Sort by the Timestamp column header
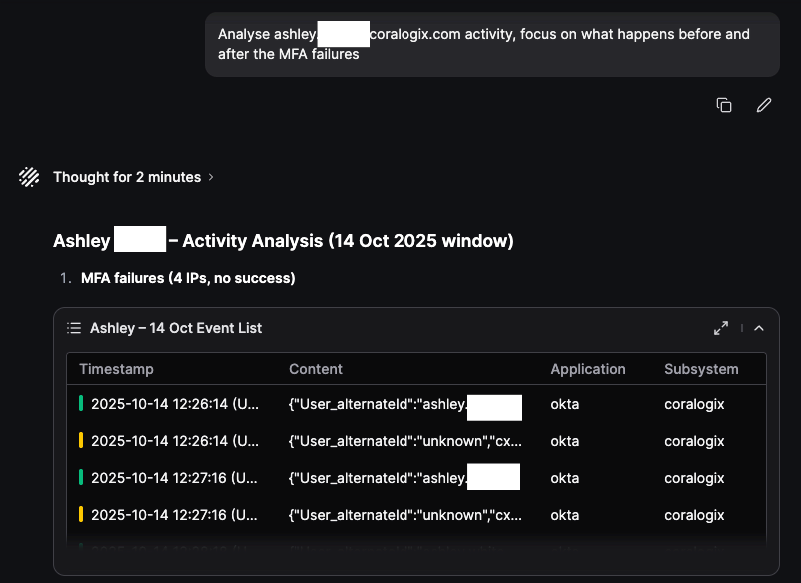The image size is (801, 583). click(116, 369)
